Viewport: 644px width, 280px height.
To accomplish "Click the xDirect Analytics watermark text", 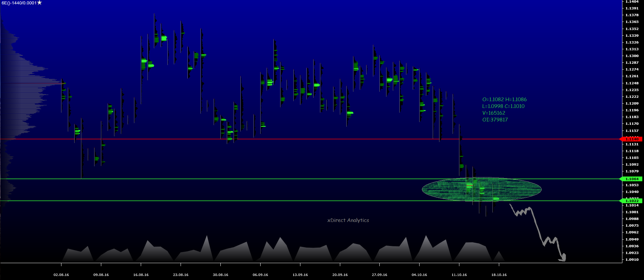I will point(348,220).
